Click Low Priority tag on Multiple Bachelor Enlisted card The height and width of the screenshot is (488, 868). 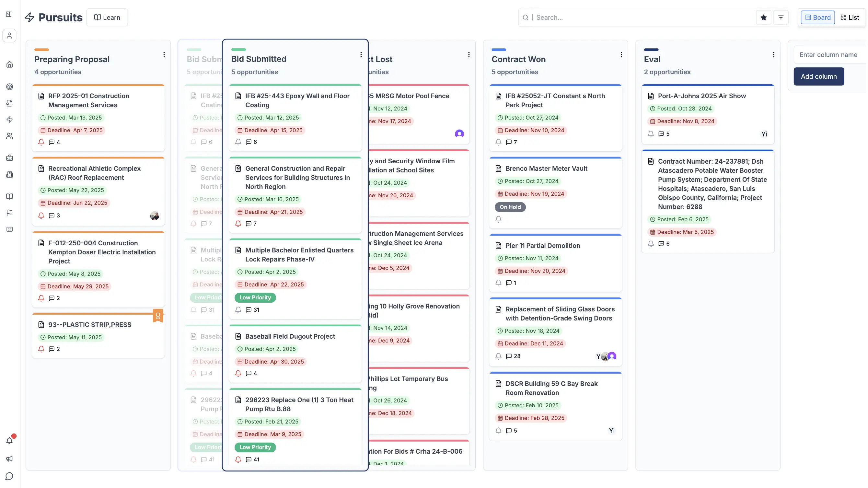coord(255,297)
